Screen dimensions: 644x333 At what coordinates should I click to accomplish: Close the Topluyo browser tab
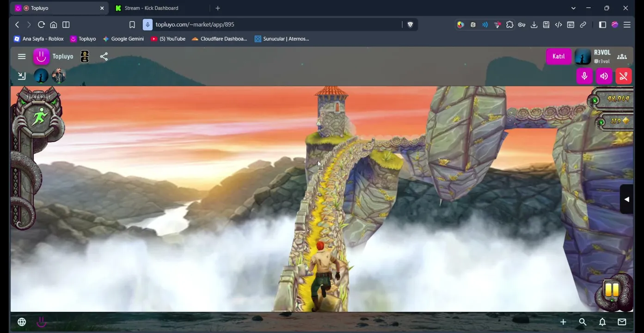[102, 8]
